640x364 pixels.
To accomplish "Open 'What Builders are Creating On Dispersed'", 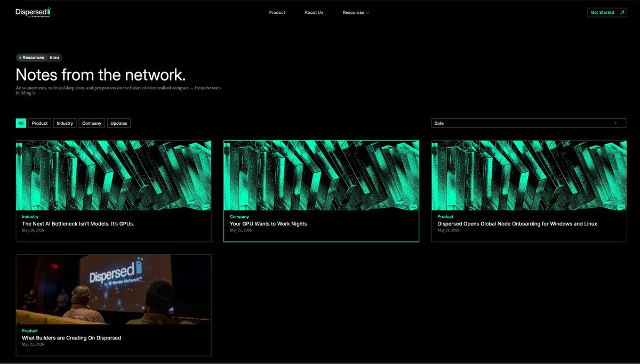I will tap(71, 338).
